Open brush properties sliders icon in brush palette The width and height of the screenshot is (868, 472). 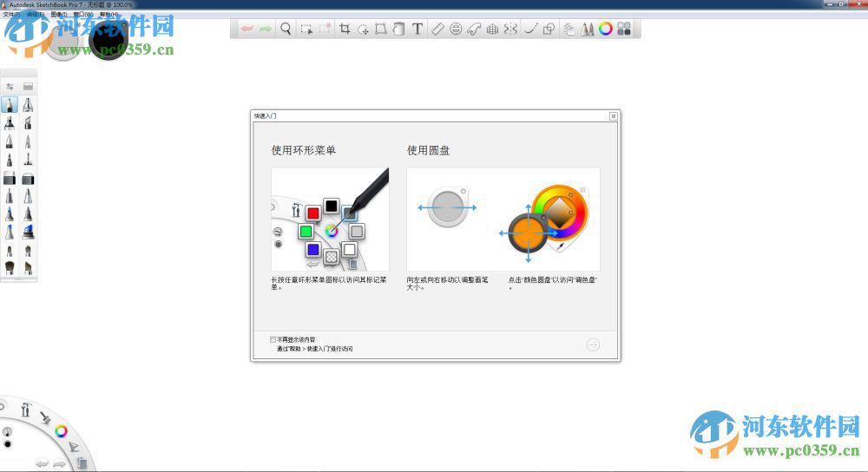10,86
